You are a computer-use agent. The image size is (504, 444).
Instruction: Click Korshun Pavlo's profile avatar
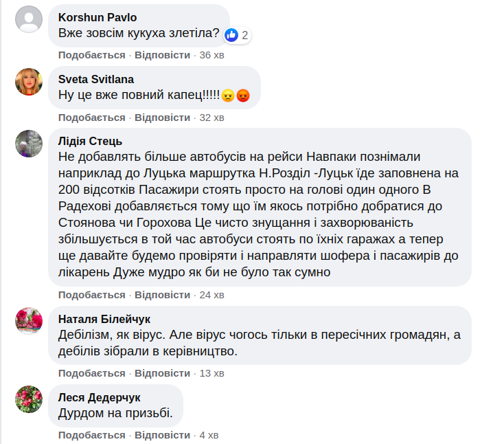(29, 19)
